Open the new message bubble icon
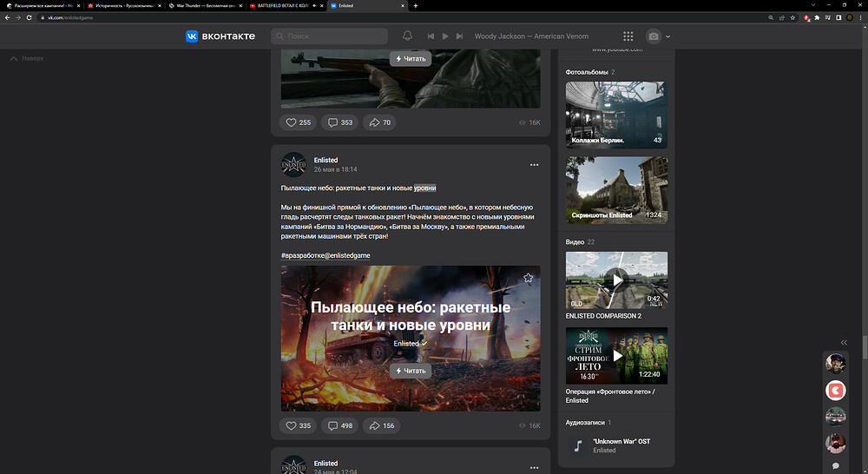This screenshot has width=868, height=474. 835,465
